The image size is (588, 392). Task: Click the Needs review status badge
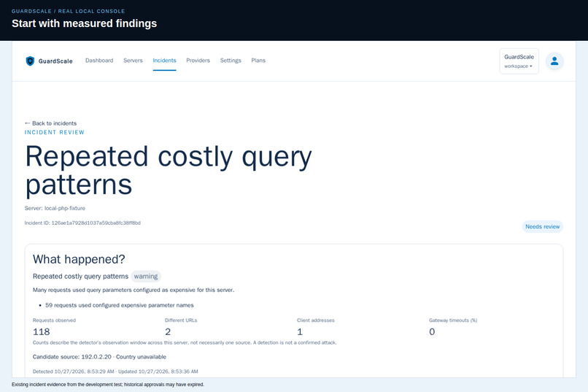coord(542,226)
